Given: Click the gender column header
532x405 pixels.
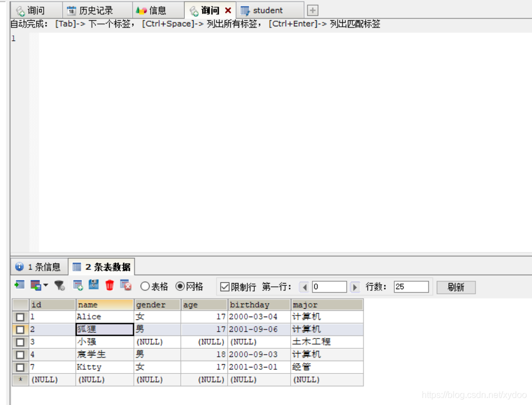Looking at the screenshot, I should 157,305.
